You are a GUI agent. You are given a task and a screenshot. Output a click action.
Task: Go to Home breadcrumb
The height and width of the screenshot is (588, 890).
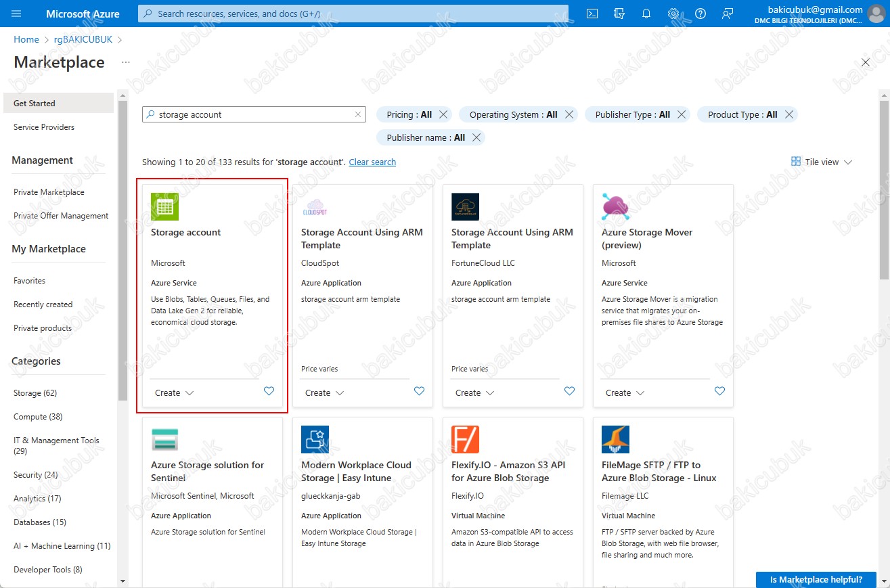point(26,40)
